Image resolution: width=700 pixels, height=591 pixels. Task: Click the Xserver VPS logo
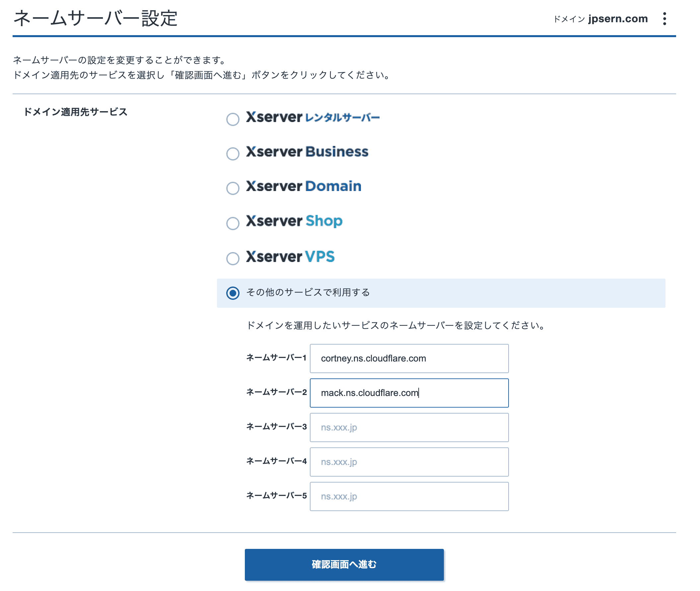click(x=290, y=257)
